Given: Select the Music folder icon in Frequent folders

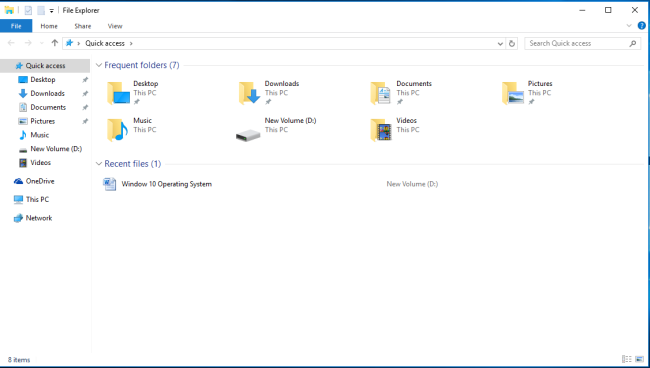Looking at the screenshot, I should coord(118,130).
